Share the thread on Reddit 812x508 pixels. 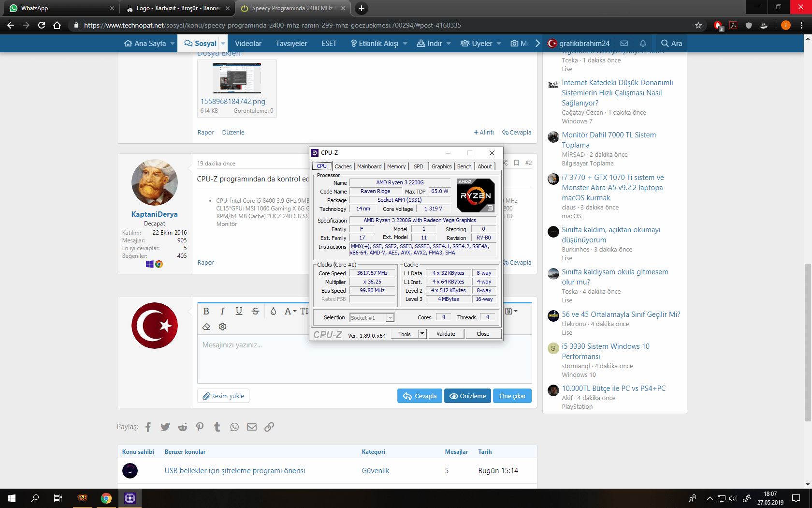tap(183, 427)
